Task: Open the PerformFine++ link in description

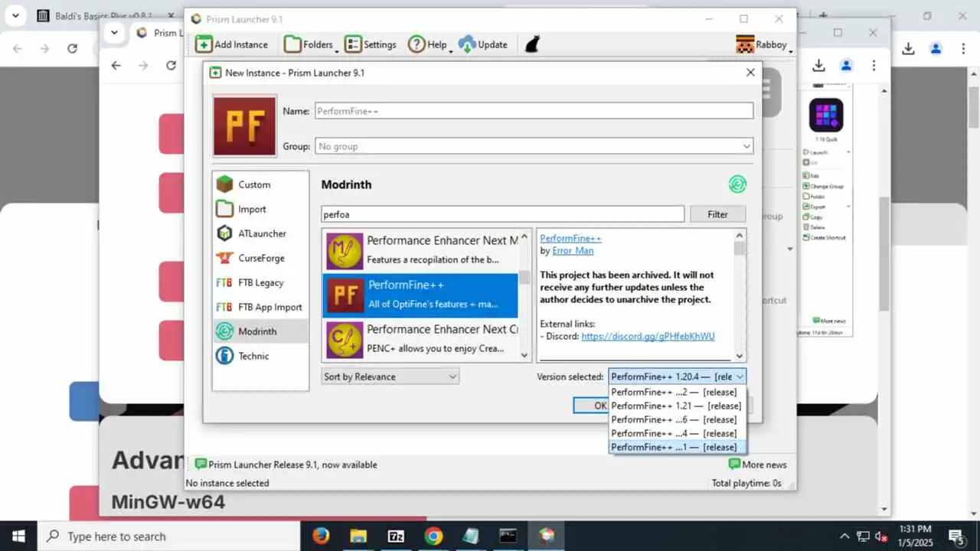Action: [570, 238]
